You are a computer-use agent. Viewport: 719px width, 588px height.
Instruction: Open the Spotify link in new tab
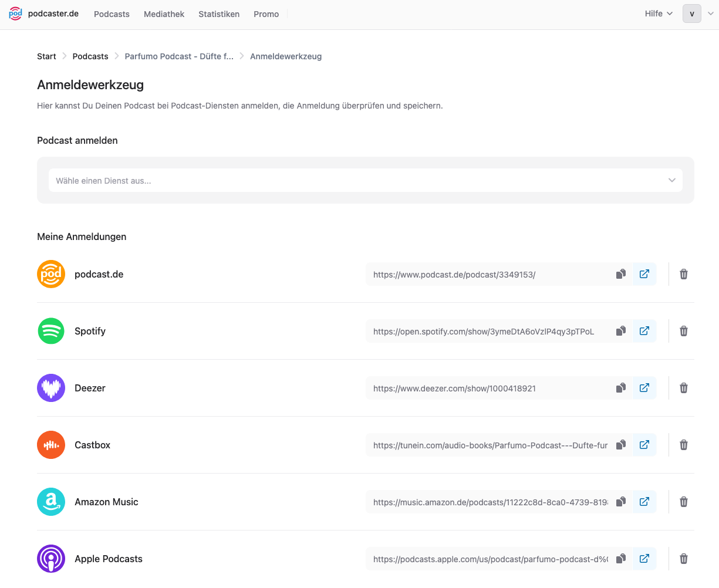coord(644,331)
